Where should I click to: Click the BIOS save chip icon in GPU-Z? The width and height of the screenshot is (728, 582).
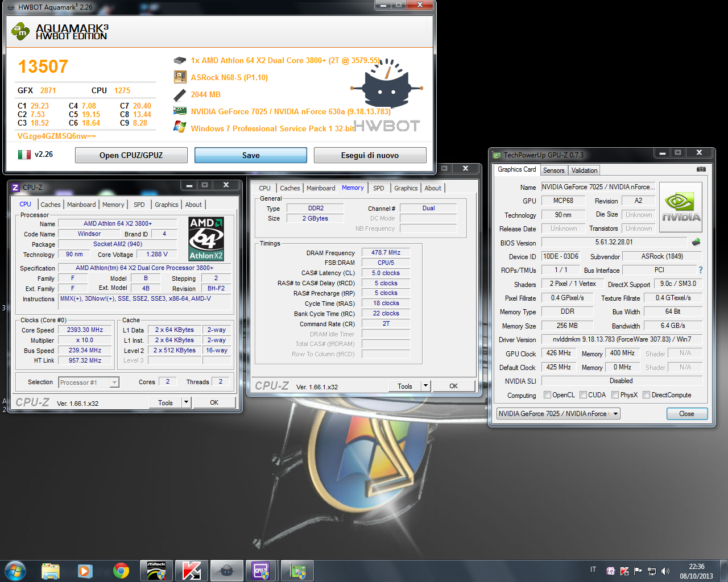point(696,242)
